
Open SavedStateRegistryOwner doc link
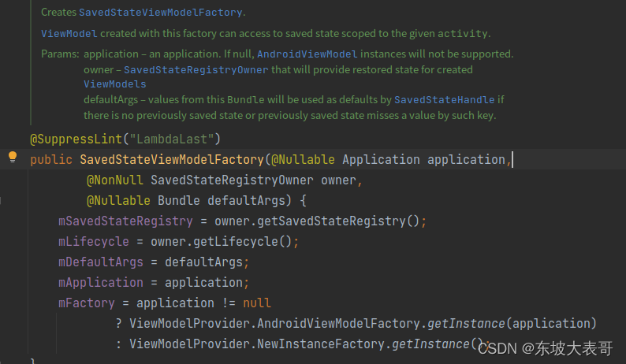[x=196, y=70]
